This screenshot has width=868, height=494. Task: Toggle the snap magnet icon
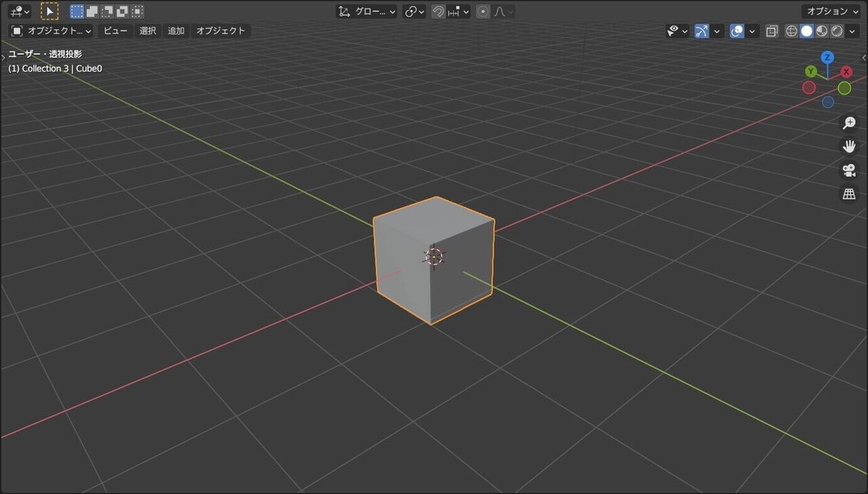[438, 12]
